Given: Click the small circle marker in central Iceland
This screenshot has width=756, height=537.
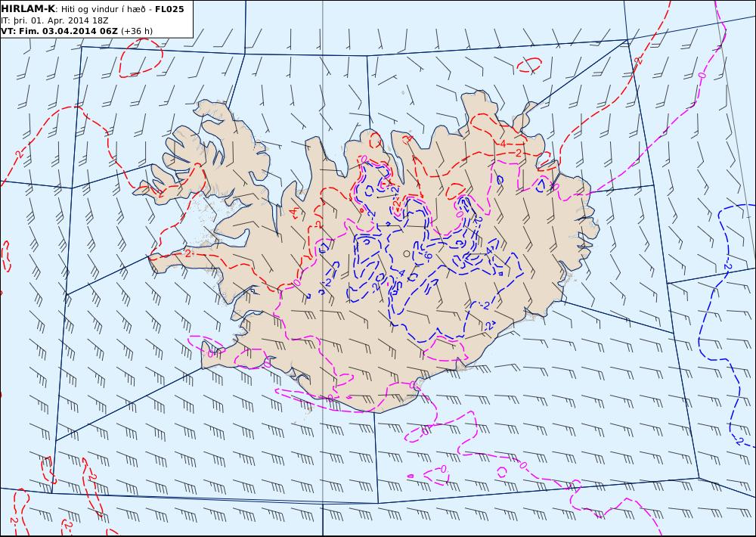Looking at the screenshot, I should coord(407,254).
